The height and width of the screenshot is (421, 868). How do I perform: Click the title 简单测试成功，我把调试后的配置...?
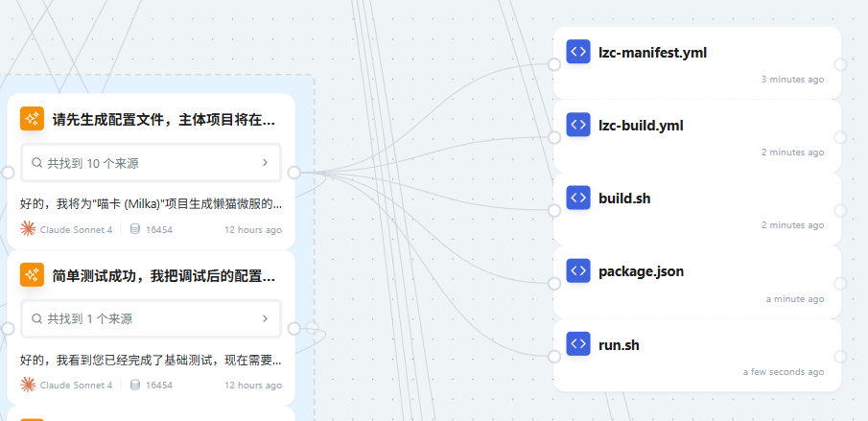[164, 275]
